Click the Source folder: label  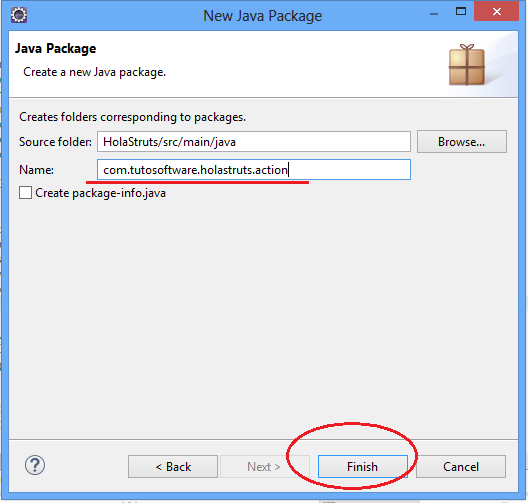(55, 142)
